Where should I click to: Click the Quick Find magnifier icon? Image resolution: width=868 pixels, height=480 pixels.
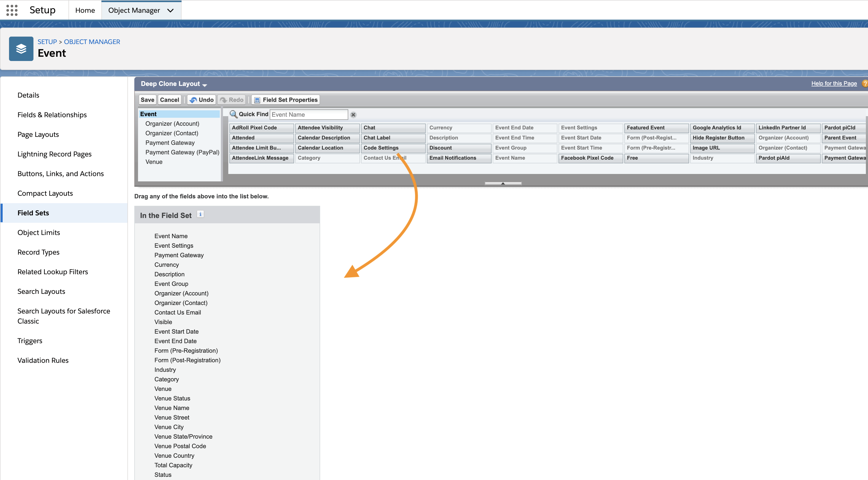[234, 114]
